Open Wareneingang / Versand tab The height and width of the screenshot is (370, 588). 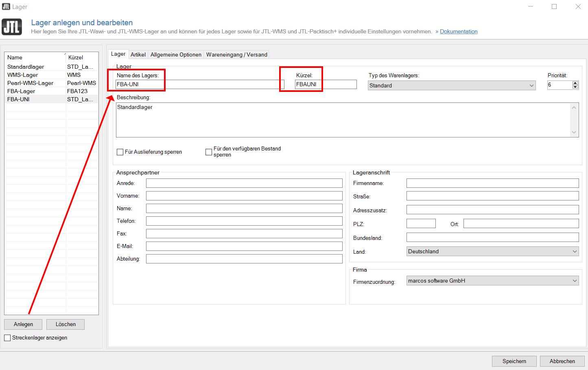tap(237, 54)
